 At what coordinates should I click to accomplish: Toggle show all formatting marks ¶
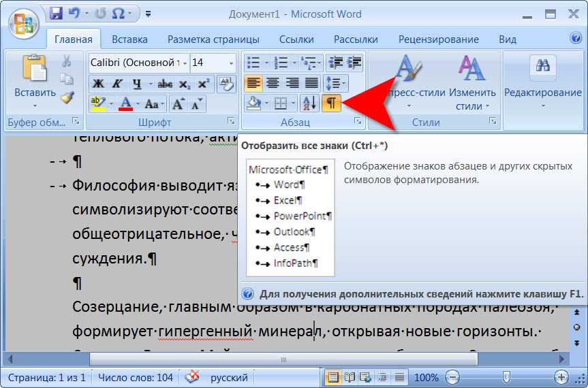click(331, 103)
